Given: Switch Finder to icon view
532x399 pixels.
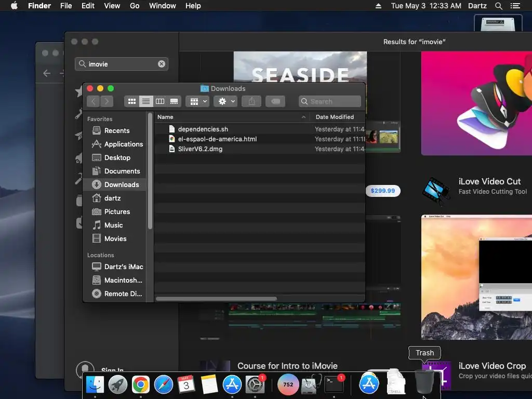Looking at the screenshot, I should (131, 101).
